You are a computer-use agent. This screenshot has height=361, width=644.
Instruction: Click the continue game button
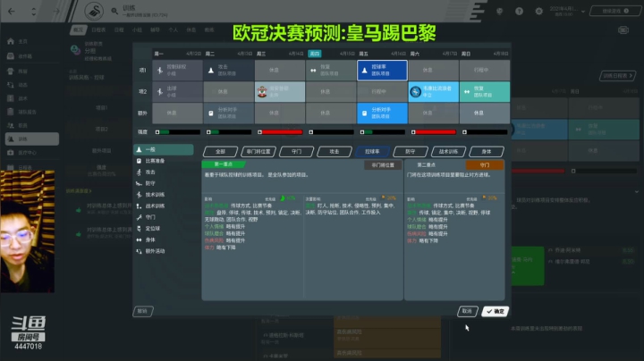[614, 11]
